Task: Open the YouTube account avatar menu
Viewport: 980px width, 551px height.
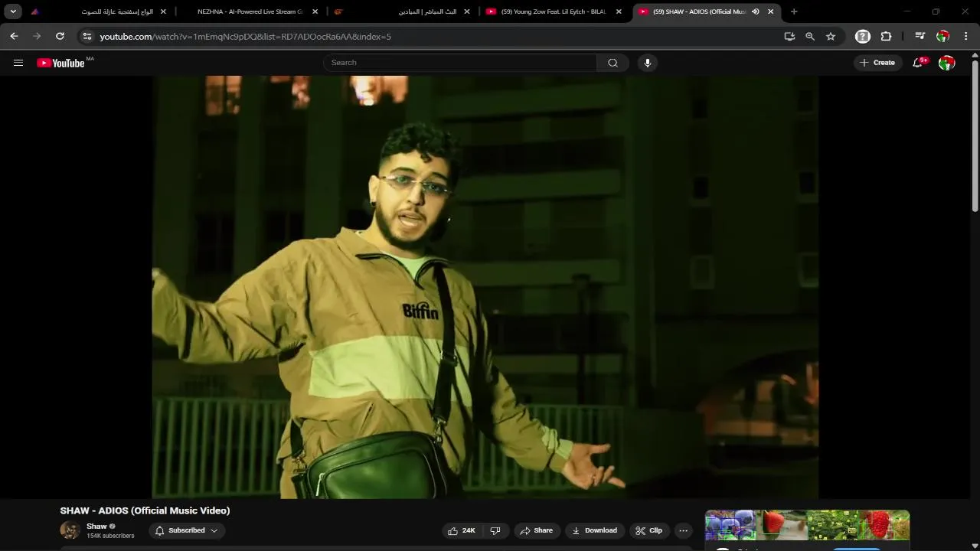Action: pyautogui.click(x=947, y=63)
